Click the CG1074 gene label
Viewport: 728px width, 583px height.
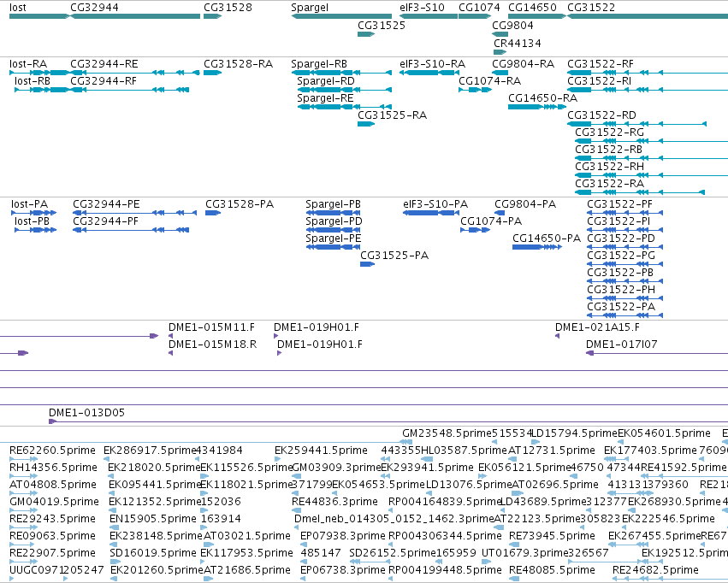tap(480, 8)
